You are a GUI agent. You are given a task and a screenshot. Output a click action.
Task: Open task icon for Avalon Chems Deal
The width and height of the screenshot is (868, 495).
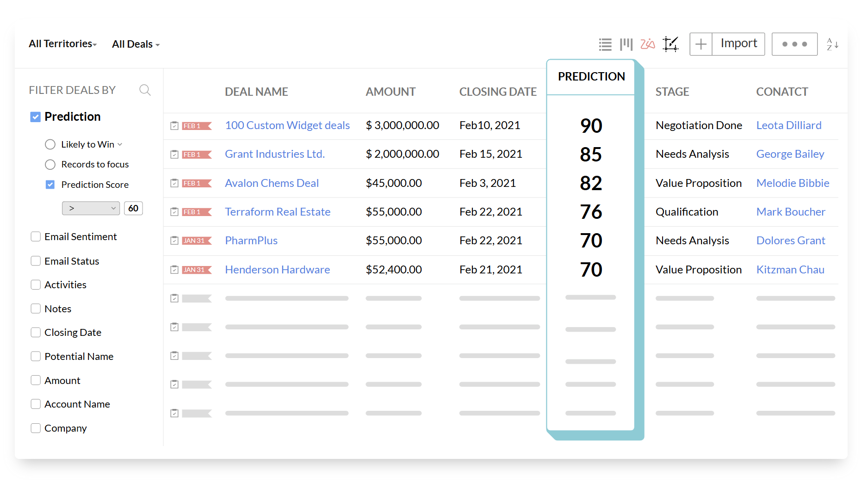(x=174, y=183)
